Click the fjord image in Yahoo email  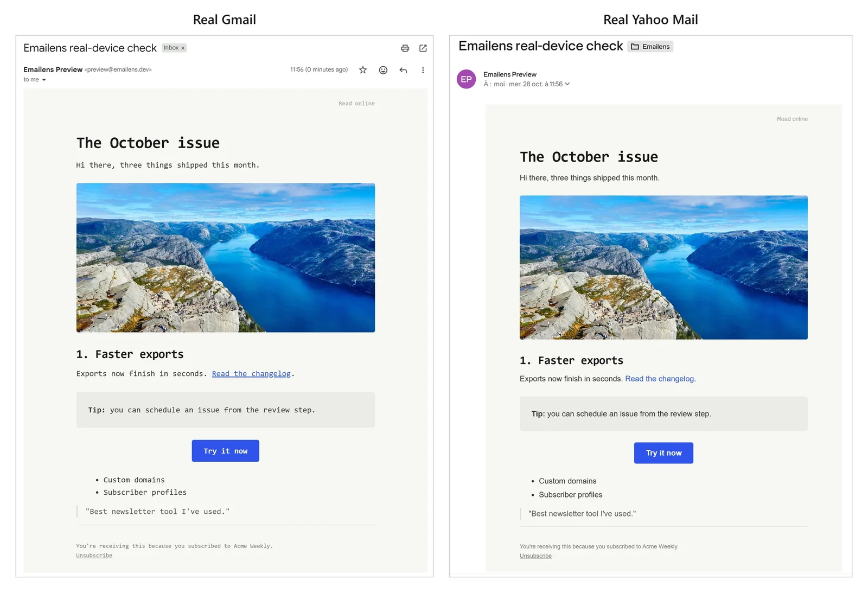point(663,267)
